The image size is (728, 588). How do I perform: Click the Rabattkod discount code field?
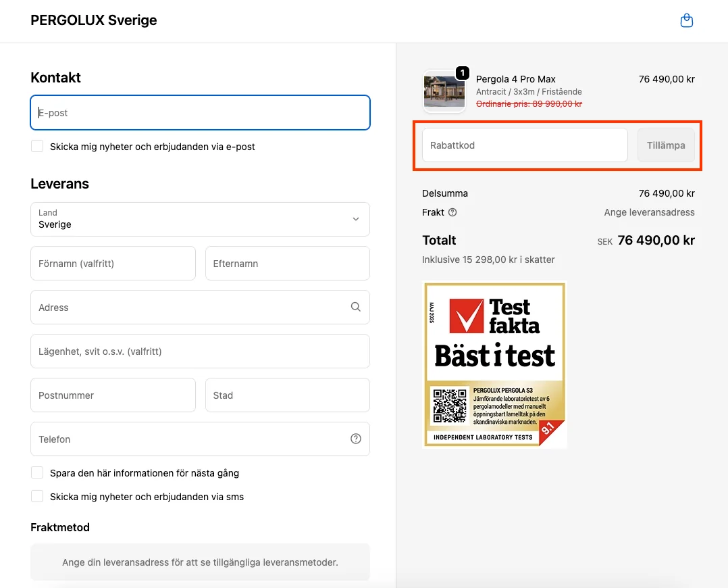[x=525, y=145]
